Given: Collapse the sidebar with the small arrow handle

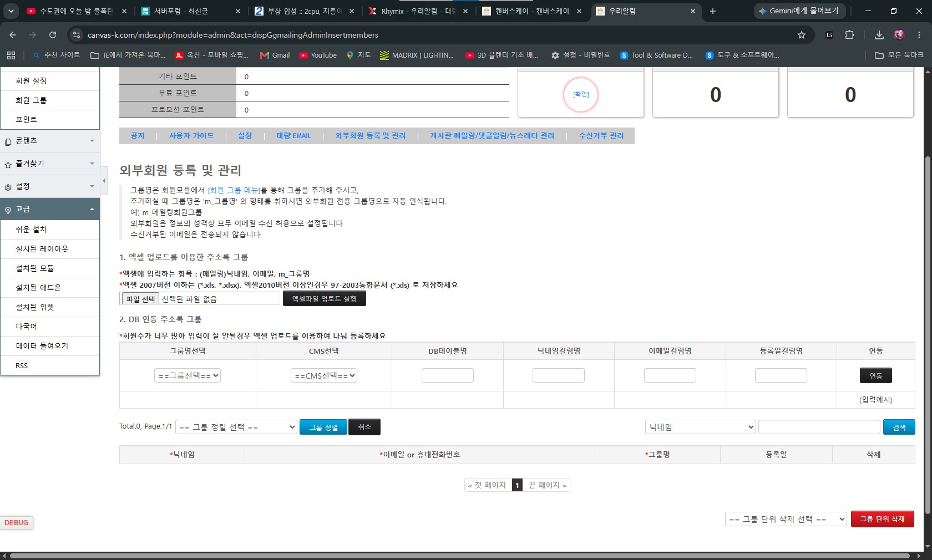Looking at the screenshot, I should point(104,181).
